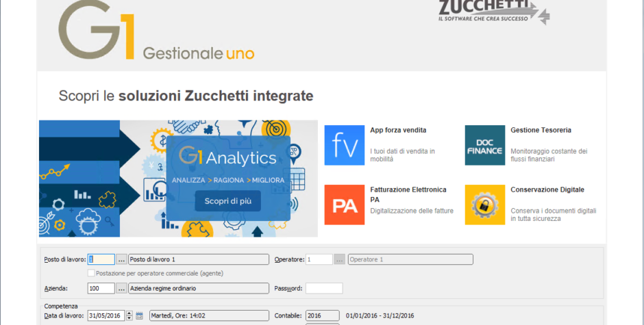
Task: Focus the Posto di lavoro code field
Action: [101, 259]
